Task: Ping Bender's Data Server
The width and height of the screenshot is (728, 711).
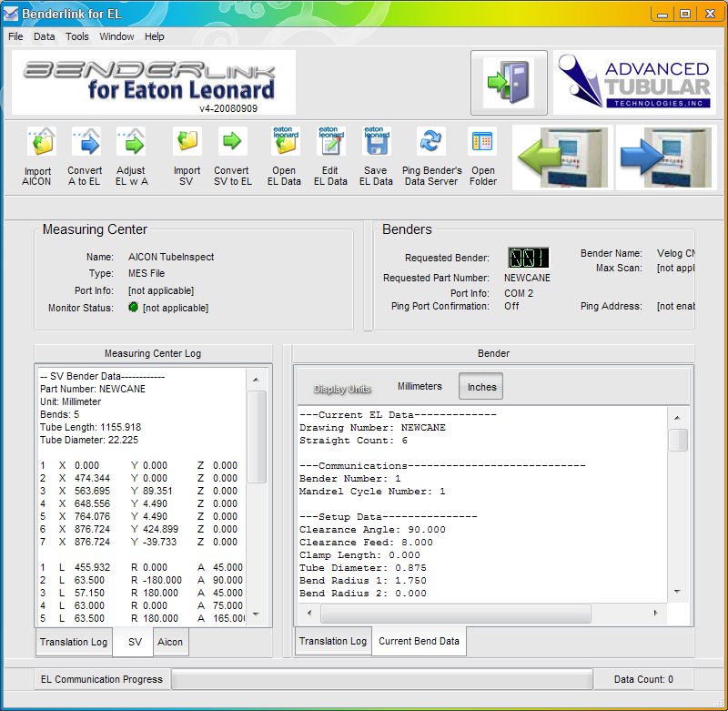Action: click(x=431, y=142)
